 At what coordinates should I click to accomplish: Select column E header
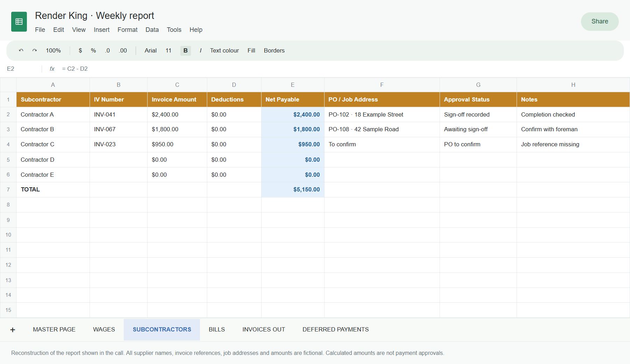point(293,85)
